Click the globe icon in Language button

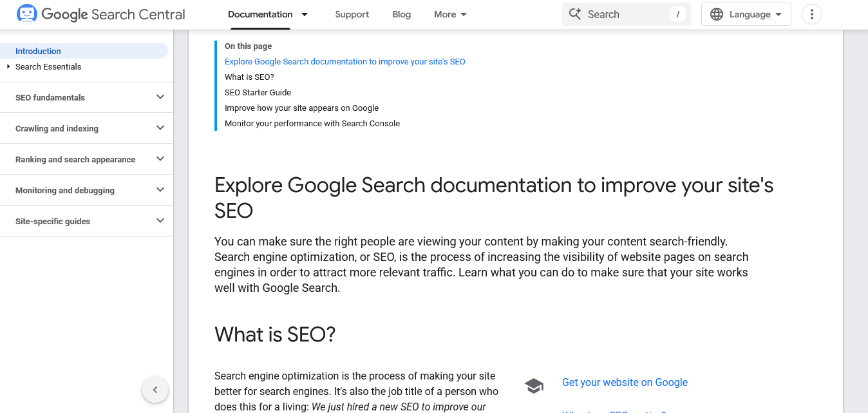click(717, 14)
